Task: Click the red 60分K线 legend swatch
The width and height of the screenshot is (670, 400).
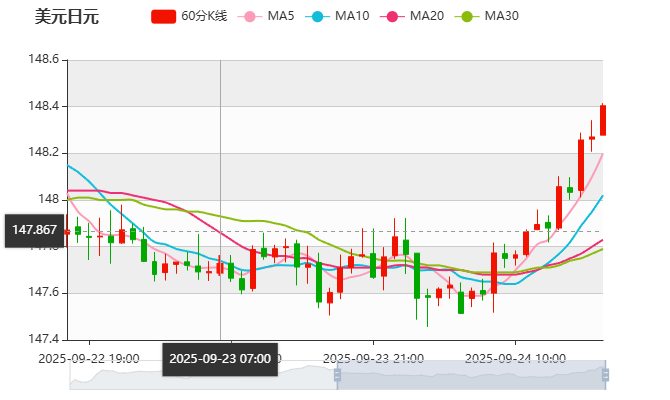Action: point(164,16)
